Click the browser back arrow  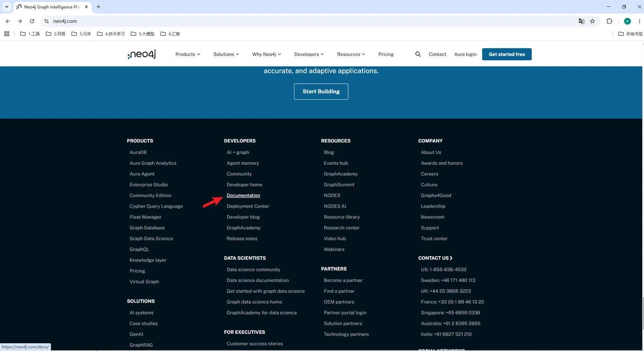pyautogui.click(x=8, y=21)
